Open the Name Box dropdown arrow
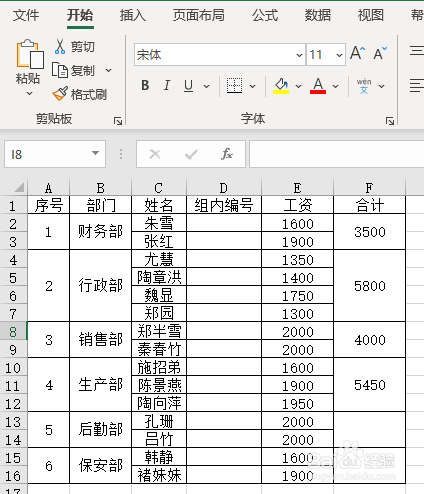The height and width of the screenshot is (494, 424). 95,153
